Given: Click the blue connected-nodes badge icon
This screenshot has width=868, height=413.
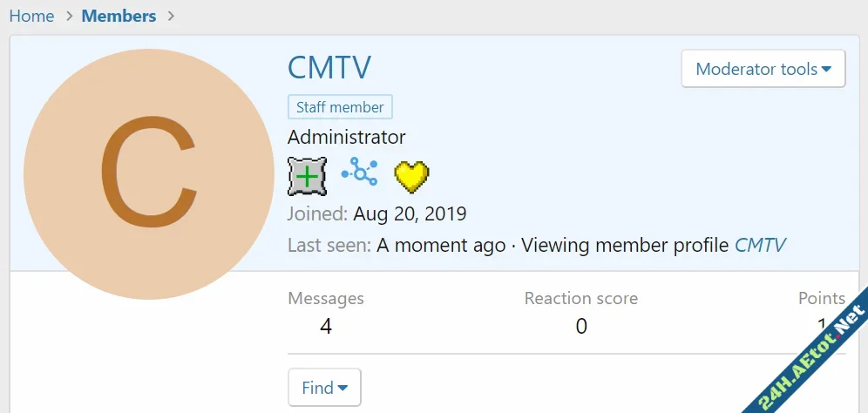Looking at the screenshot, I should pos(359,173).
